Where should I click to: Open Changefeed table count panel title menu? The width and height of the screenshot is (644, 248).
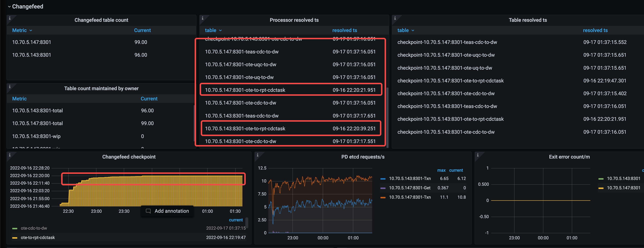tap(101, 20)
